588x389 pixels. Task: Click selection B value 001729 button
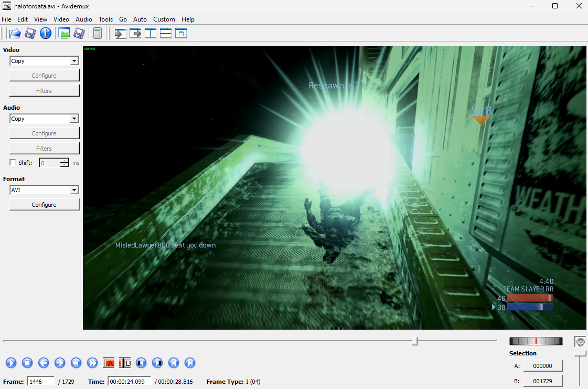point(543,381)
